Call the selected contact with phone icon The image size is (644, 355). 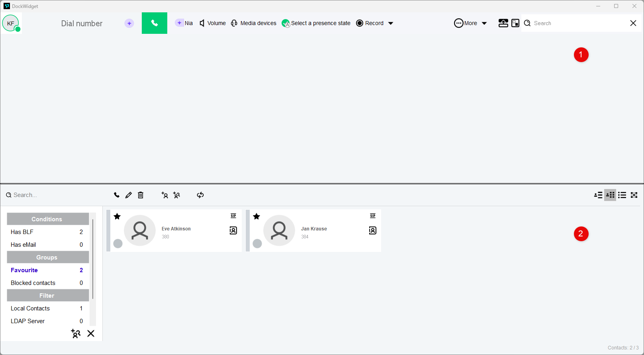coord(117,195)
